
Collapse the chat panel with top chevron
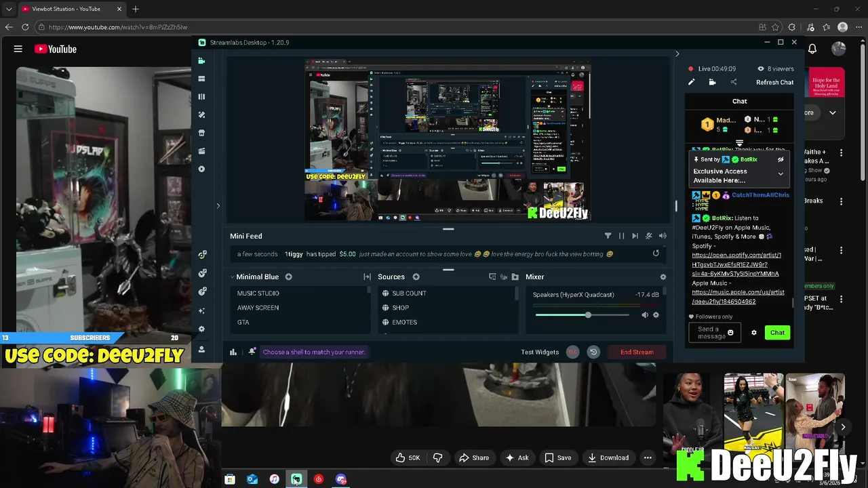[677, 54]
